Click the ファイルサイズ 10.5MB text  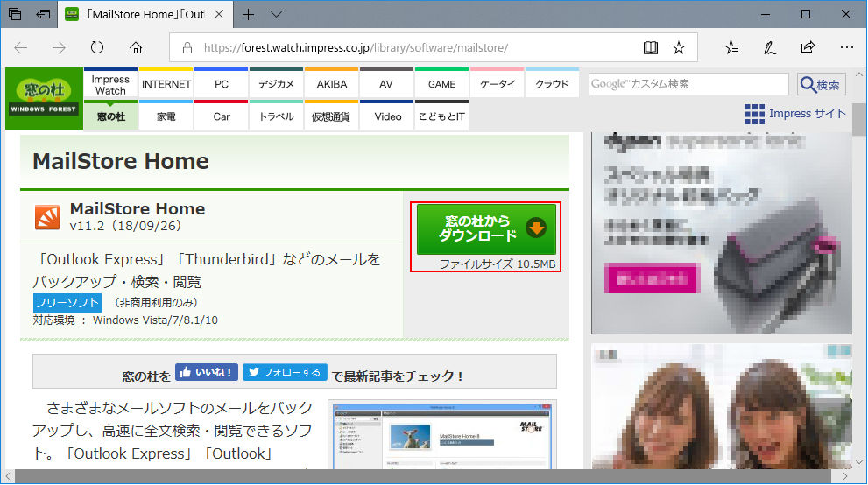click(x=498, y=264)
